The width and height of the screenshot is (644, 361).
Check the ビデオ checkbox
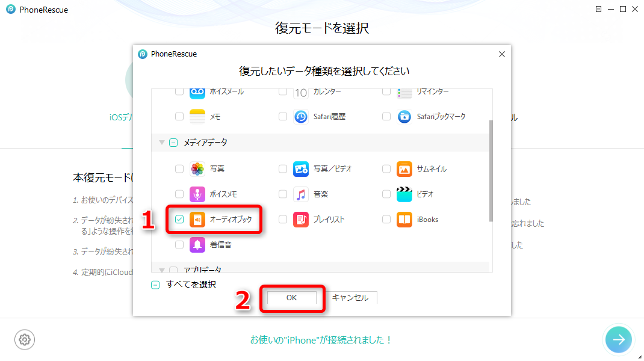click(386, 194)
